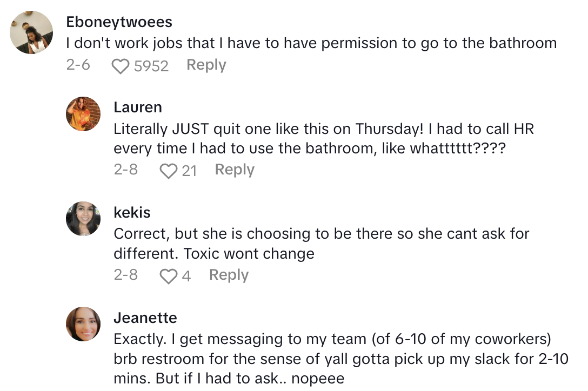Tap Reply under Eboneytwoees' comment
The height and width of the screenshot is (391, 588).
[206, 65]
